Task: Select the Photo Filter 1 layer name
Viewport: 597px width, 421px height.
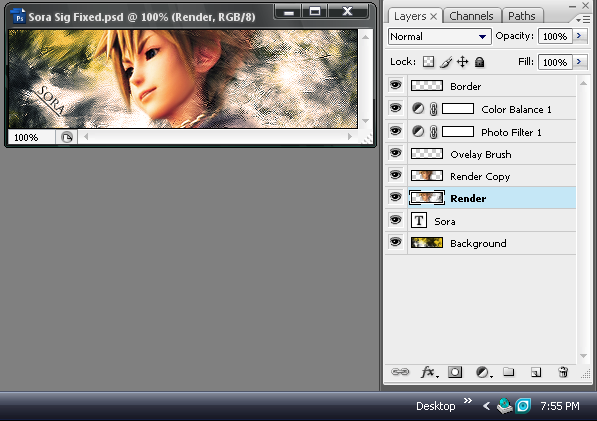Action: click(x=511, y=132)
